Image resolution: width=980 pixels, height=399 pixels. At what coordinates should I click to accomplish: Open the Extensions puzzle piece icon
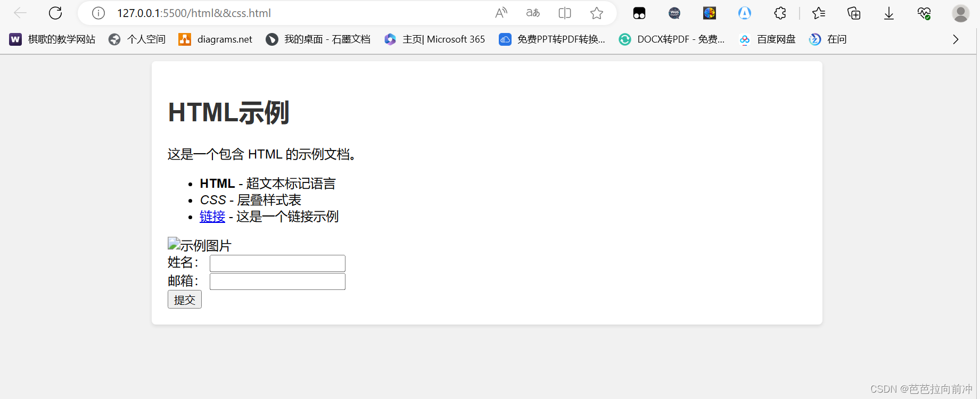(x=780, y=13)
